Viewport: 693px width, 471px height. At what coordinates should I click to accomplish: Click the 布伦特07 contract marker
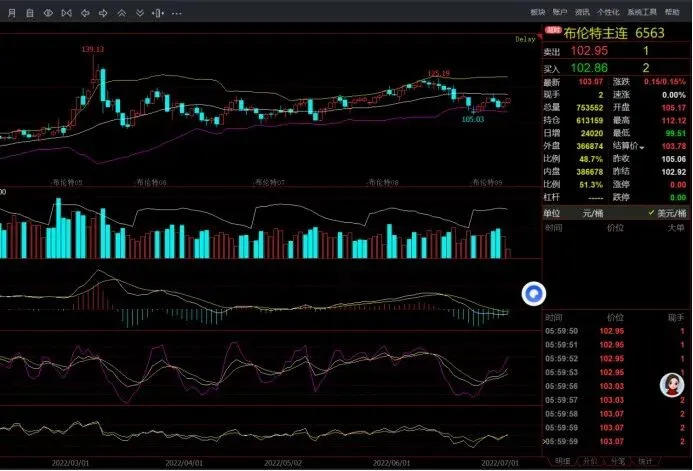[269, 182]
